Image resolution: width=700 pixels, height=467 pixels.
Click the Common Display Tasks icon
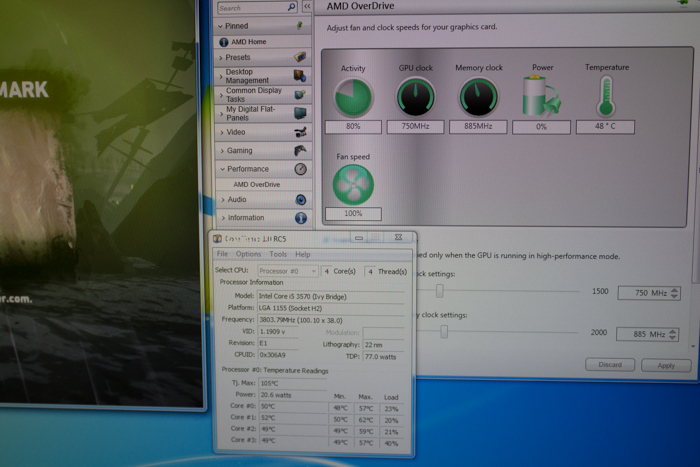(x=300, y=94)
